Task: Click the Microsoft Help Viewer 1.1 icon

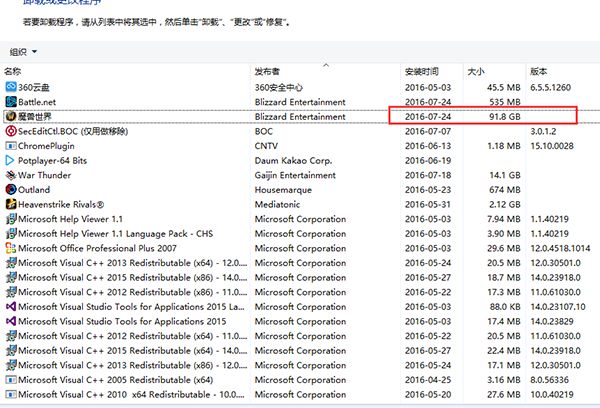Action: (11, 219)
